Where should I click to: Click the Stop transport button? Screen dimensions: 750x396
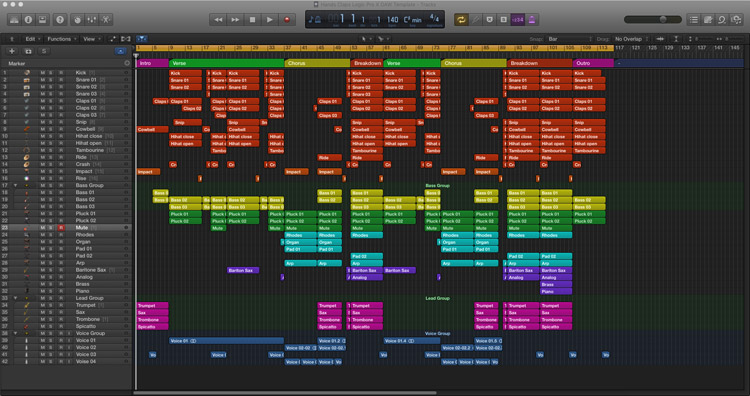(253, 20)
